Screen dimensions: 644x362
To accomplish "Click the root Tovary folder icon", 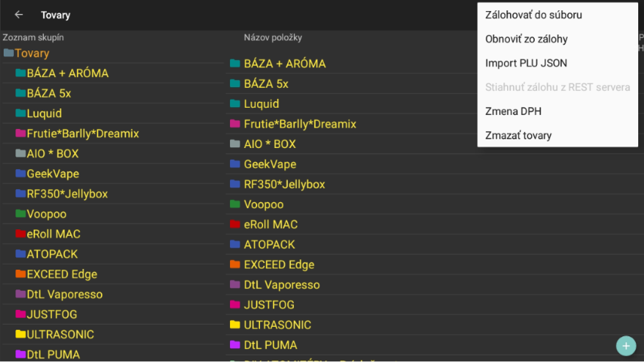I will [9, 53].
